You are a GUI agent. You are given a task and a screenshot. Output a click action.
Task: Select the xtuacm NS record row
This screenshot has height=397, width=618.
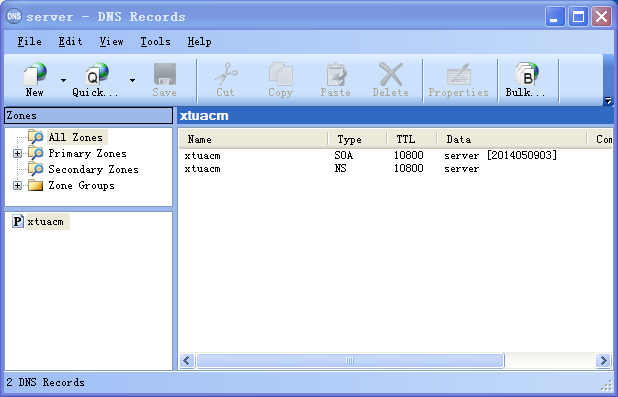[x=395, y=169]
